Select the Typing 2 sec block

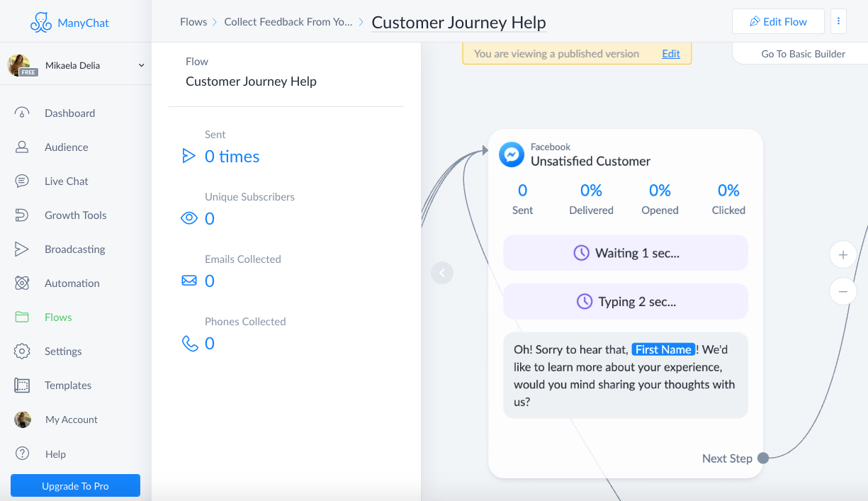(x=626, y=302)
